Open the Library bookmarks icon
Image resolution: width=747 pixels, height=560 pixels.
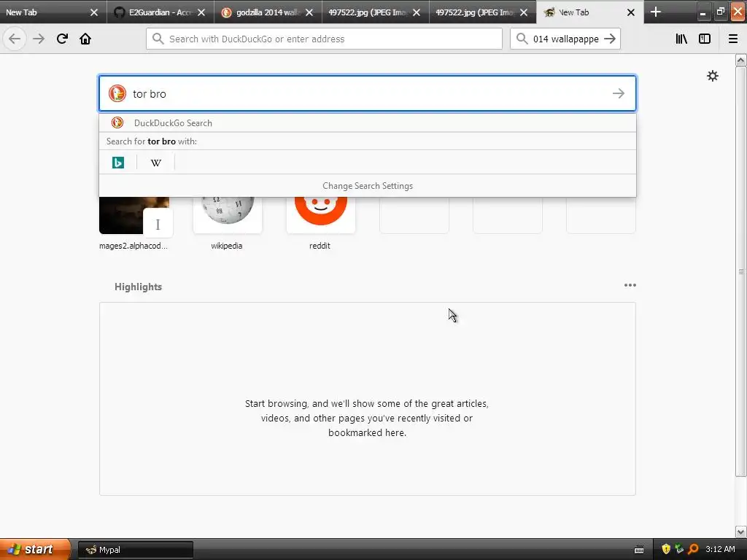681,39
